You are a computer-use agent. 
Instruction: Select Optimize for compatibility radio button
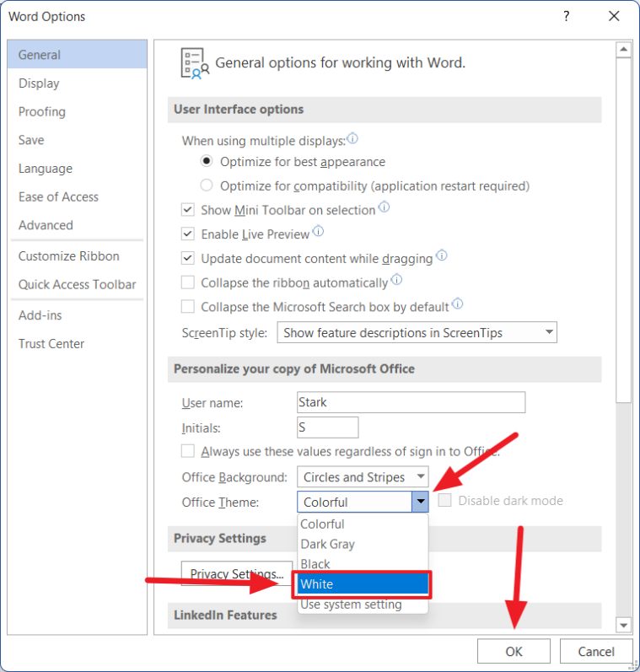[207, 185]
